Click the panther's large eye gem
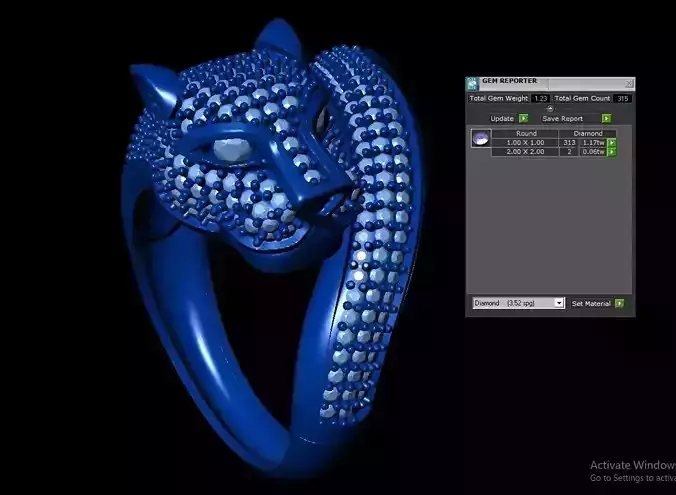The height and width of the screenshot is (495, 676). [232, 151]
